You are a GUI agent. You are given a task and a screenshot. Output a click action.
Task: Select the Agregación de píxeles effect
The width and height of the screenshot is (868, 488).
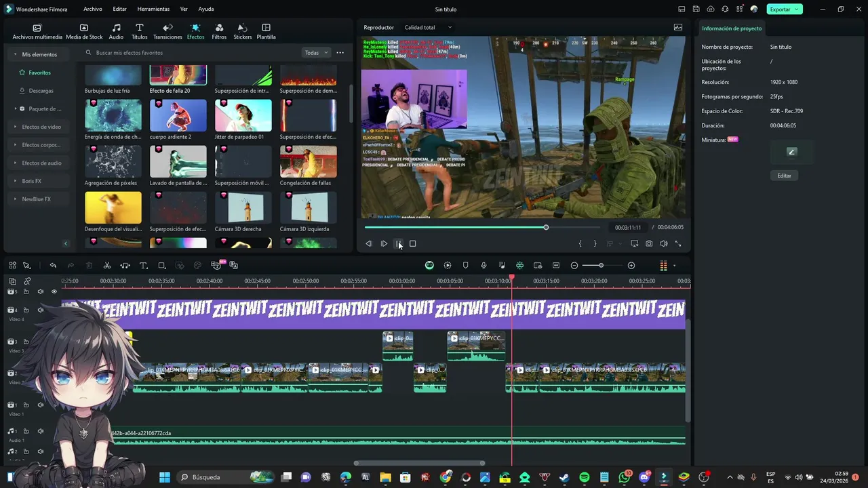coord(113,161)
